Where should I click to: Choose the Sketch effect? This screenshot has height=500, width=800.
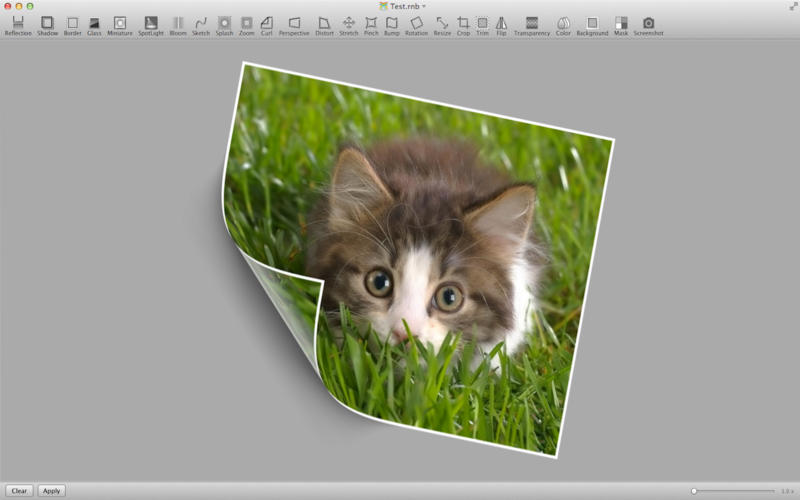coord(201,26)
